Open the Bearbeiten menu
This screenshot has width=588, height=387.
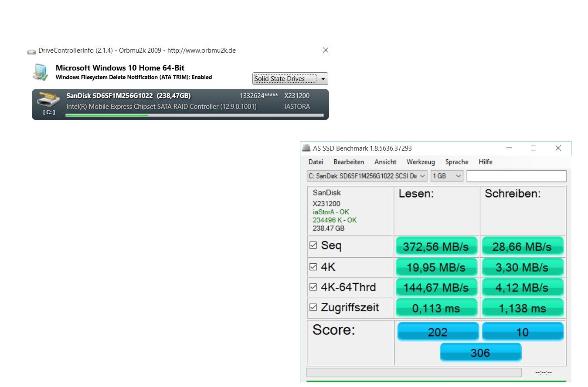tap(349, 162)
